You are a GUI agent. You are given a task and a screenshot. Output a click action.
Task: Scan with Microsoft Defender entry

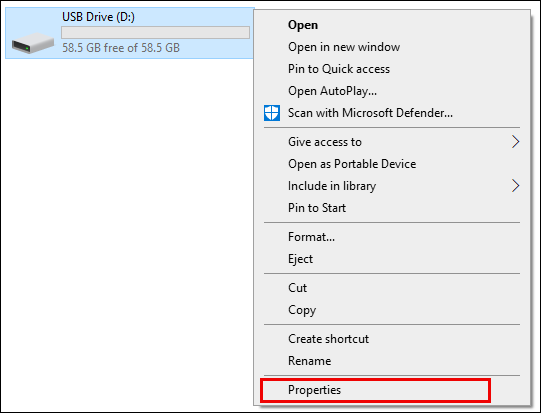pos(392,113)
